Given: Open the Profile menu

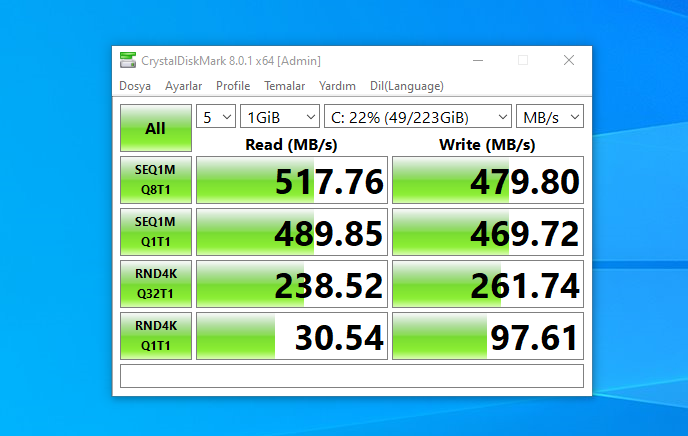Looking at the screenshot, I should click(x=233, y=86).
